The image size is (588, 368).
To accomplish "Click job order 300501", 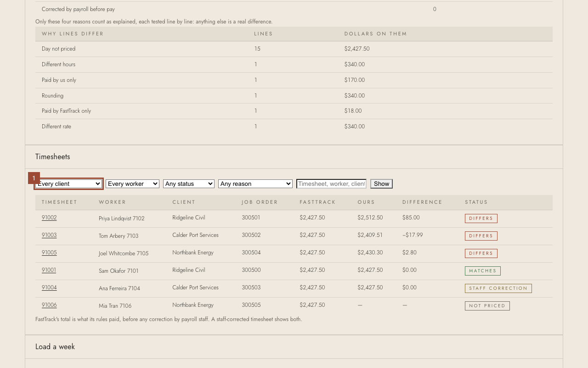I will [251, 218].
